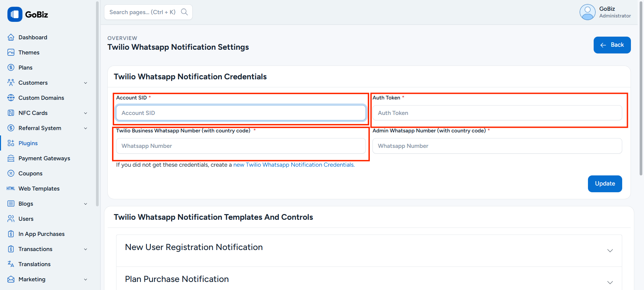644x290 pixels.
Task: Go back using the Back button
Action: (x=612, y=45)
